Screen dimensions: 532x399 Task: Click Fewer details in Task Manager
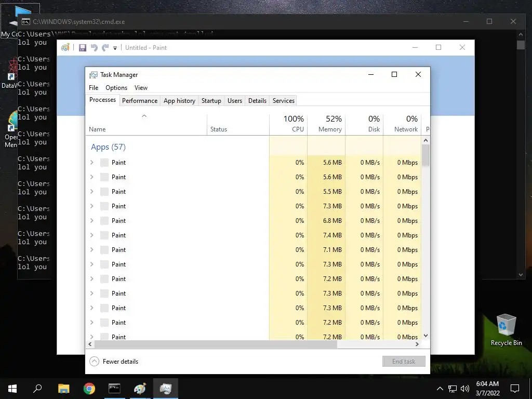pos(114,362)
